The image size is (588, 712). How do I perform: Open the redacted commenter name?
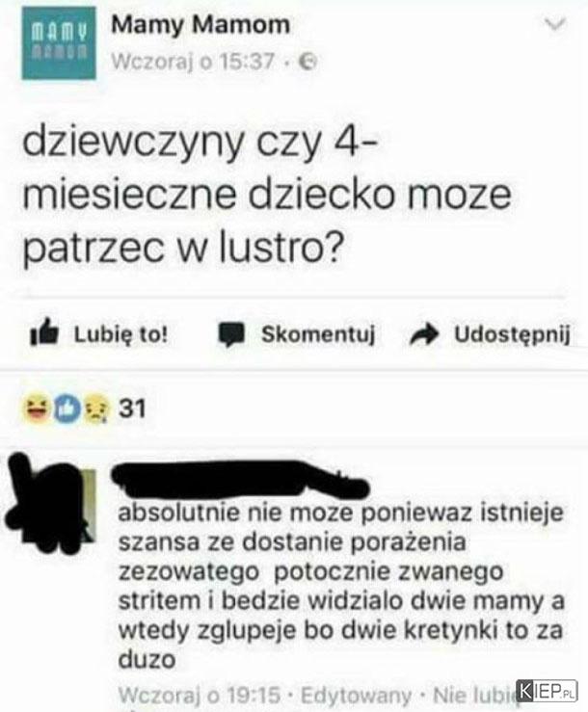click(239, 479)
